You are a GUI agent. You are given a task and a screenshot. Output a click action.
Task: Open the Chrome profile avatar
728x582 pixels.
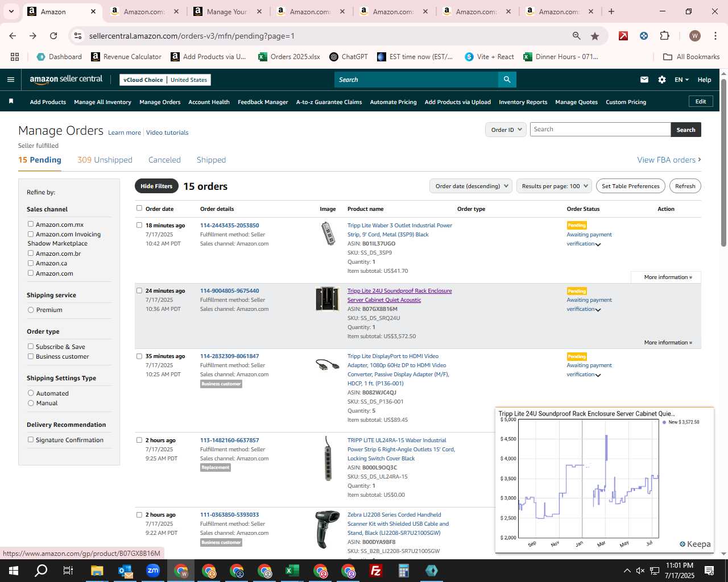pyautogui.click(x=694, y=36)
